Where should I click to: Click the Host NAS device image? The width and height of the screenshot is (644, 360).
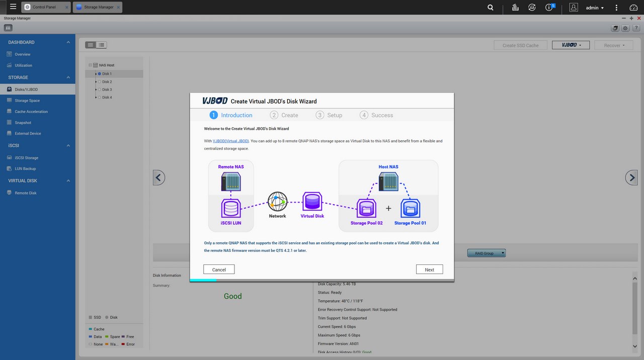388,182
